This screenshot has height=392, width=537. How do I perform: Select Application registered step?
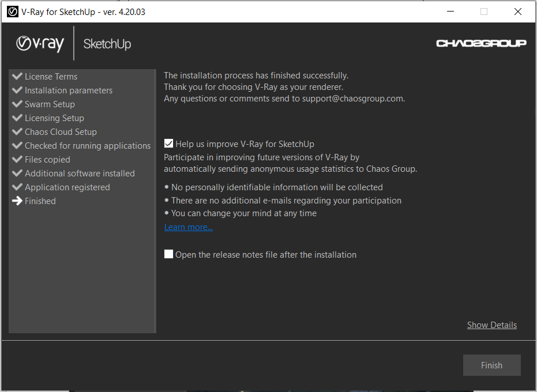(67, 187)
